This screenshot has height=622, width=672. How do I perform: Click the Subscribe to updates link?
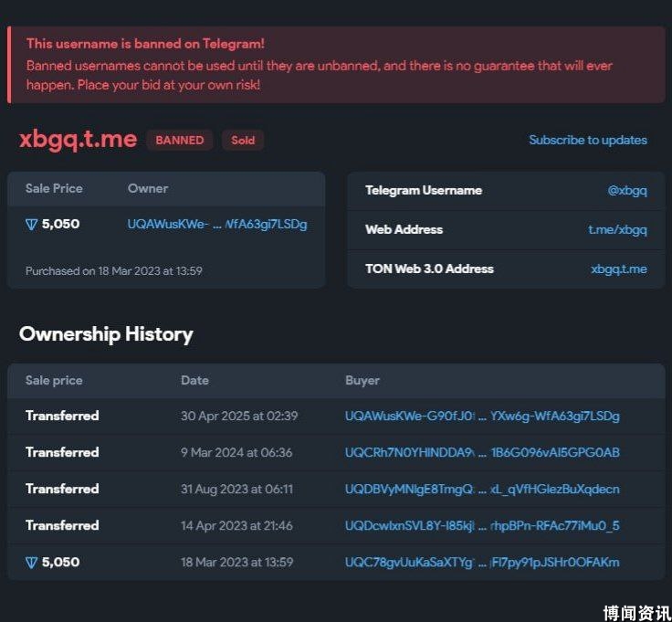point(588,140)
